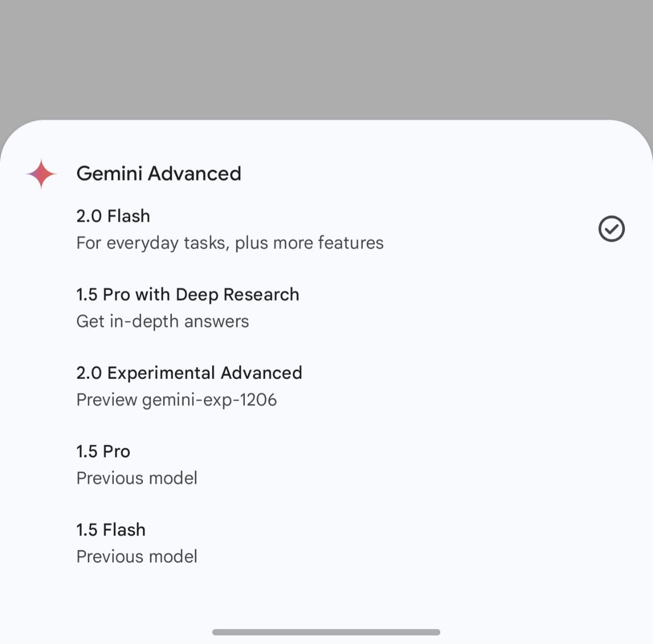
Task: Tap the word "Gemini" in sheet header
Action: point(109,174)
